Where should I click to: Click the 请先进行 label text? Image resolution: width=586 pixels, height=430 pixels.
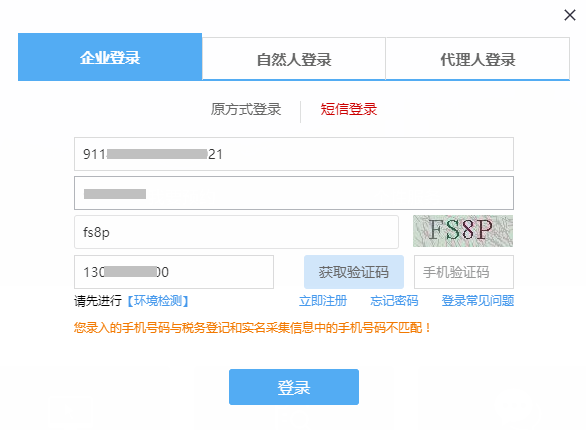coord(98,301)
